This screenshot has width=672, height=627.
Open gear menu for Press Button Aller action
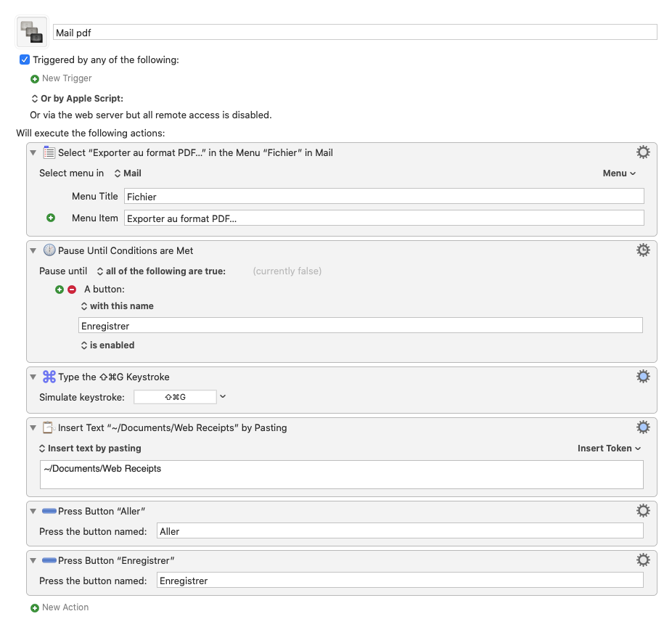click(x=643, y=510)
